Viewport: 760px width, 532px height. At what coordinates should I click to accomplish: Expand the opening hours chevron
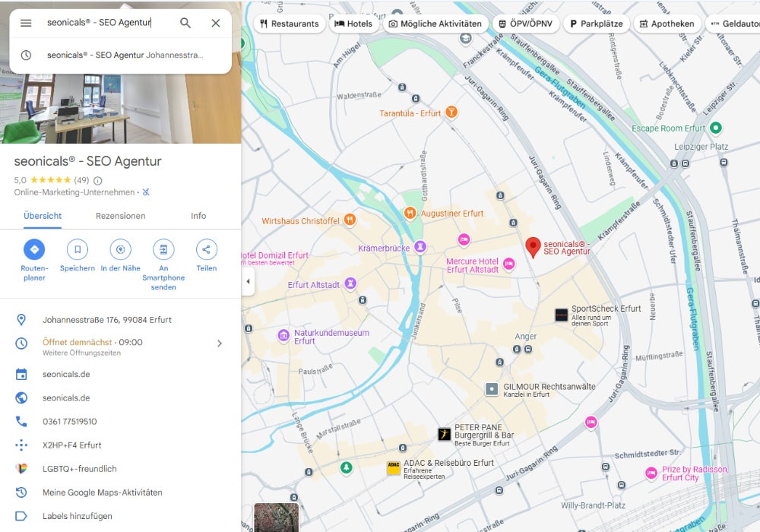(220, 344)
